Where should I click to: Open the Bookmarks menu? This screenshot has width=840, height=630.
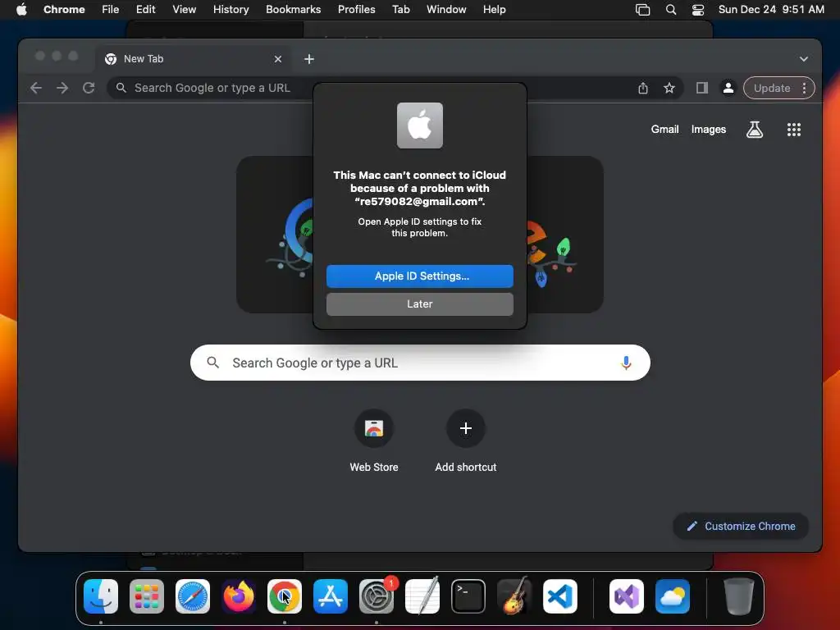point(293,9)
